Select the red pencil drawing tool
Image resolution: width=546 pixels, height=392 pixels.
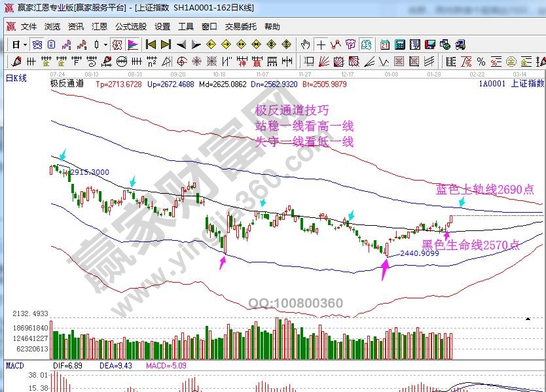point(15,62)
